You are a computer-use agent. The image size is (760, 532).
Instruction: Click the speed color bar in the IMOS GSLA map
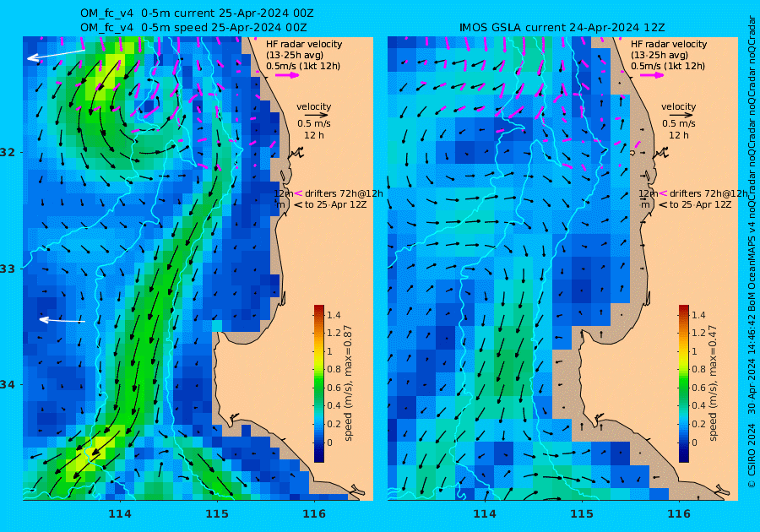coord(683,383)
